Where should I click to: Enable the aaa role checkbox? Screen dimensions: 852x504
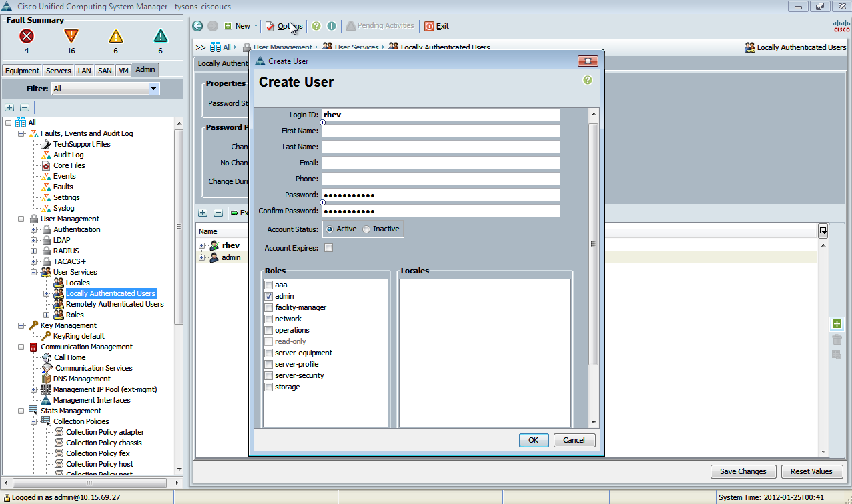tap(269, 284)
